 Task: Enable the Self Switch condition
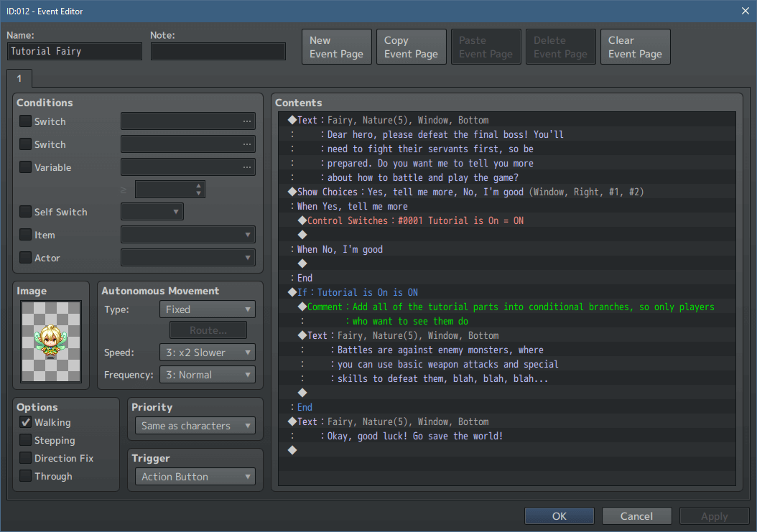24,211
